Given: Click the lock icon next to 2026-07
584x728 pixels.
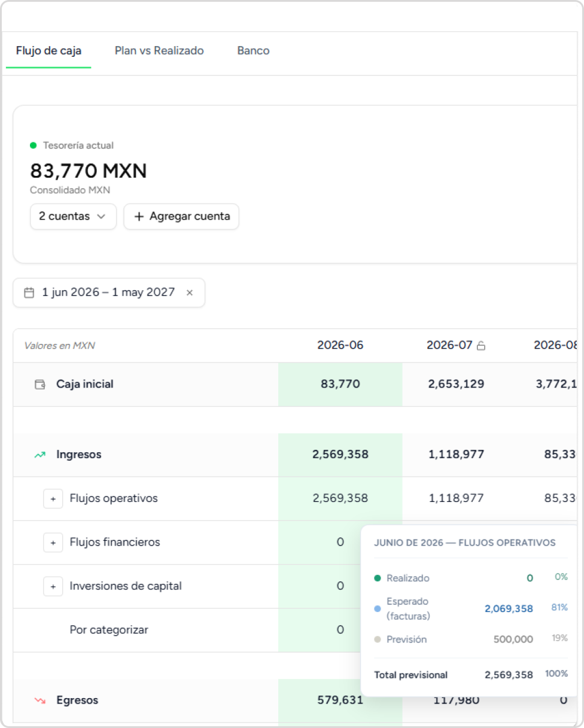Looking at the screenshot, I should [480, 346].
